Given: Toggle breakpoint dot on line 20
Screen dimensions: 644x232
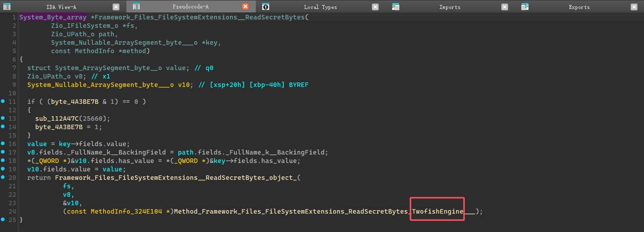Looking at the screenshot, I should click(3, 177).
